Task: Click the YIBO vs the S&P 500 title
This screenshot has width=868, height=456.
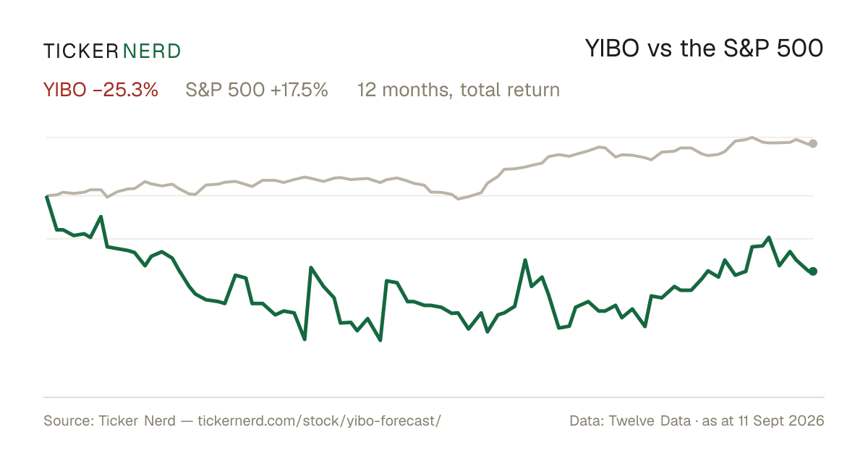Action: tap(704, 48)
